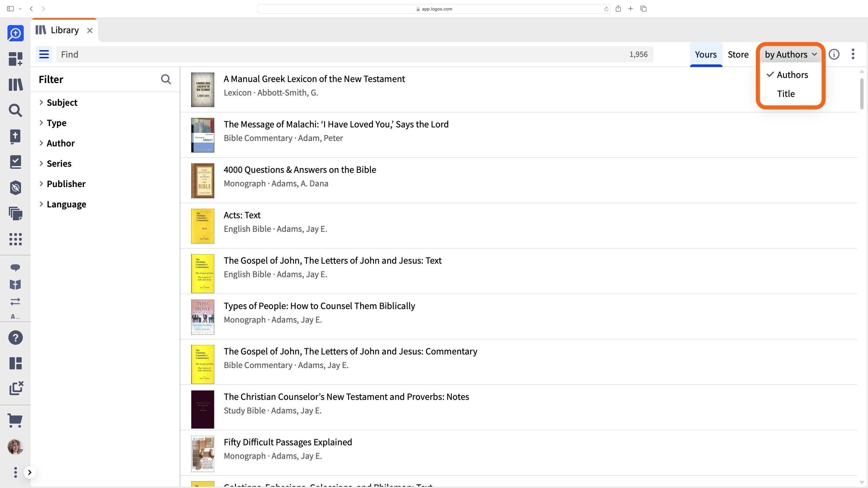Screen dimensions: 868x488
Task: Click the browser share icon
Action: click(618, 8)
